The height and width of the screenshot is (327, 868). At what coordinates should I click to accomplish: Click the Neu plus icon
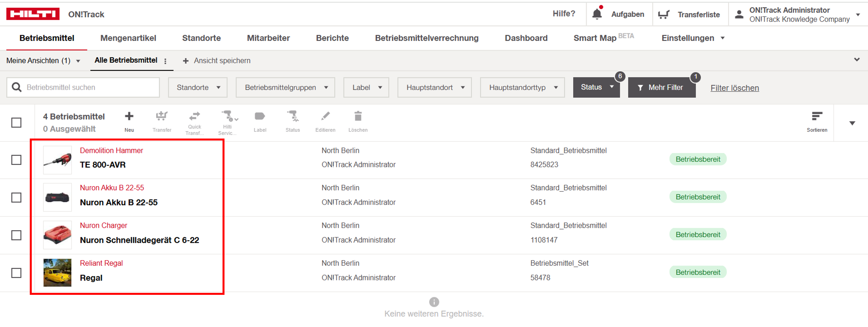[x=129, y=116]
